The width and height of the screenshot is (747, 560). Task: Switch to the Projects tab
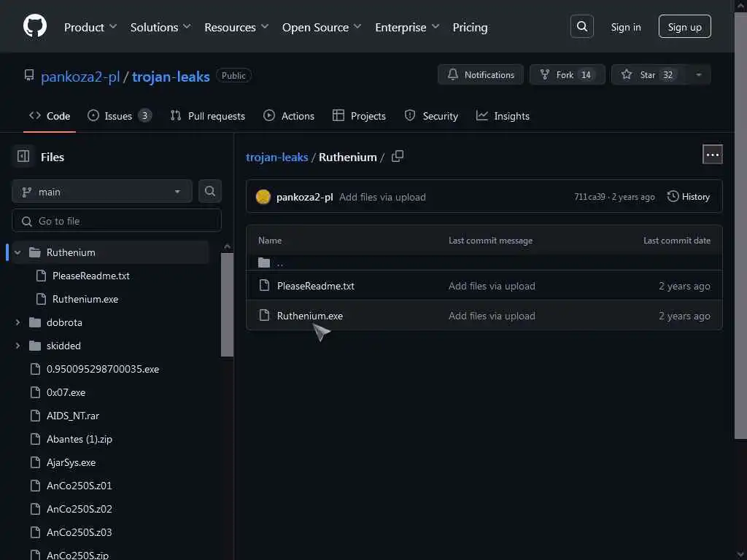coord(359,116)
